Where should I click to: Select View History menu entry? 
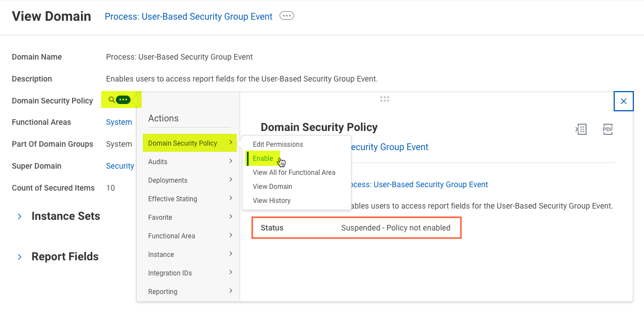[272, 201]
